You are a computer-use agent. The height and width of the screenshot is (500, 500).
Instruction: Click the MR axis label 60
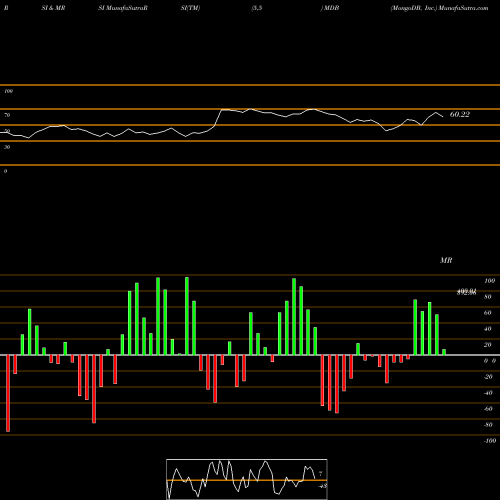click(487, 313)
